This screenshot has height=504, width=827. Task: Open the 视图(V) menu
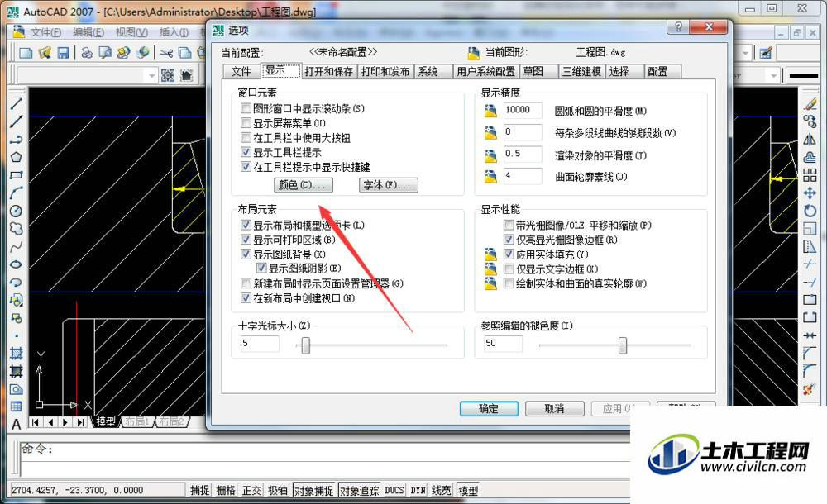(131, 32)
